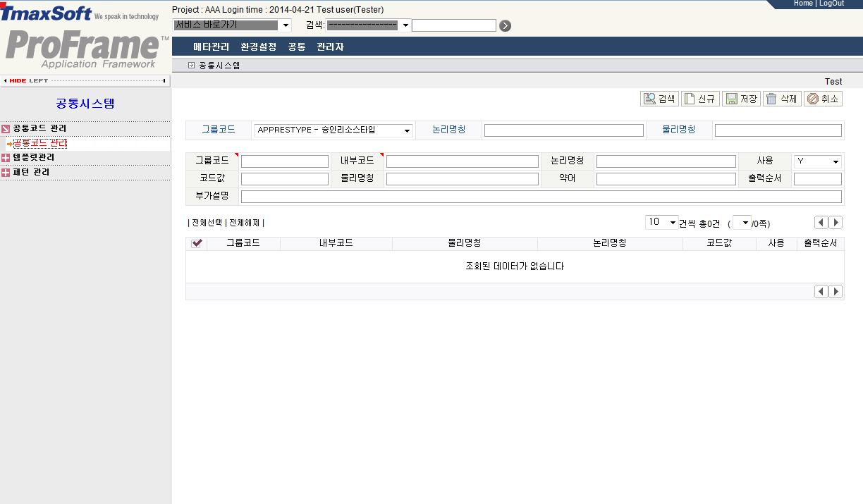The height and width of the screenshot is (504, 863).
Task: Click the 저장 (save) diskette icon
Action: pos(742,99)
